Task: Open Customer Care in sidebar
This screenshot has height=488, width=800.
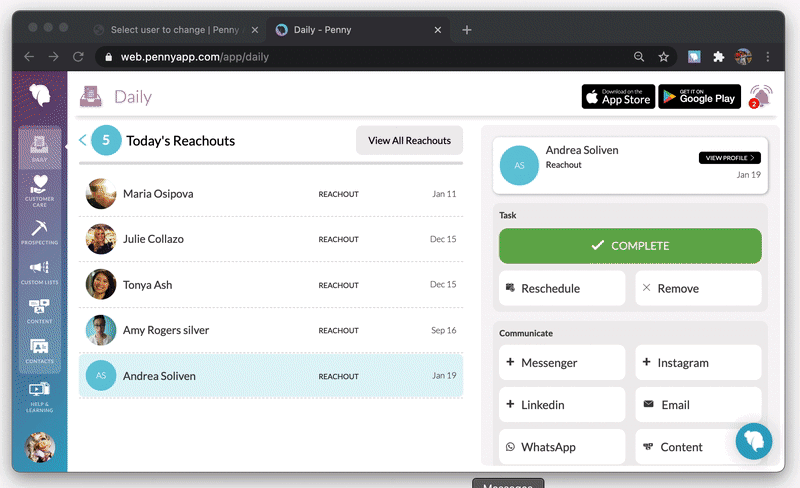Action: pyautogui.click(x=40, y=190)
